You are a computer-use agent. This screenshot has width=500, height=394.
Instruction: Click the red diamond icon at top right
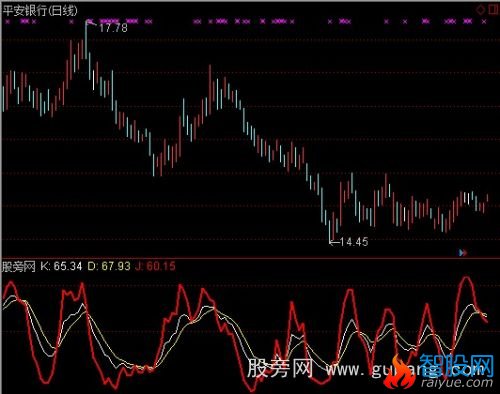coord(480,10)
